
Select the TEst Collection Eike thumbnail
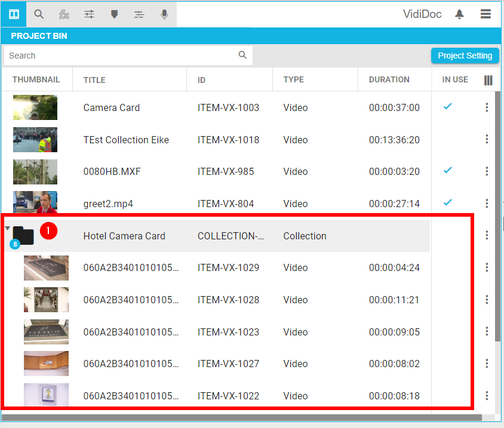pos(35,140)
